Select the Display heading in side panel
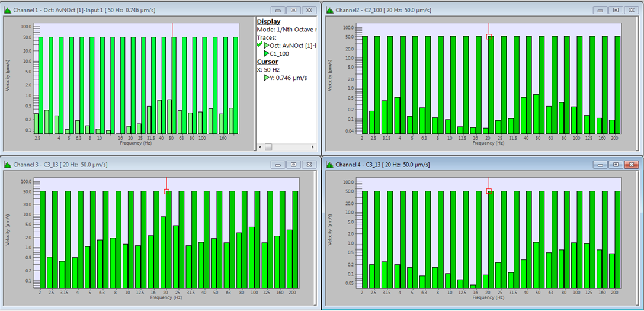Screen dimensions: 644x311 (x=268, y=22)
